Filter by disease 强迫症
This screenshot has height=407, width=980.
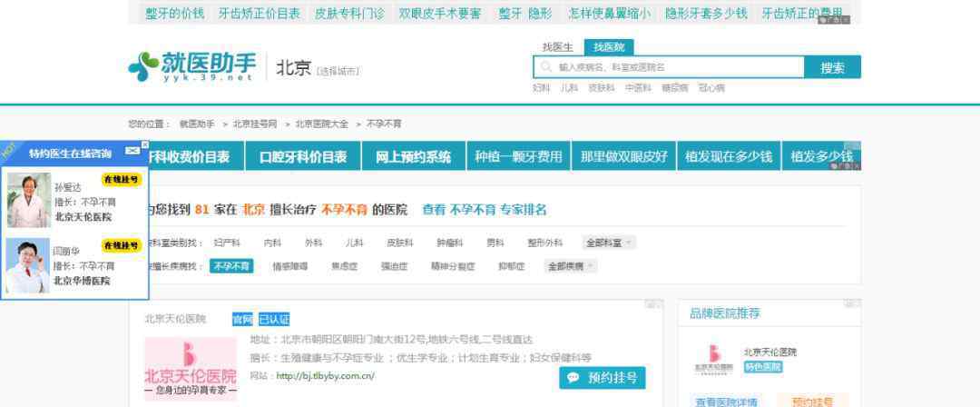395,267
